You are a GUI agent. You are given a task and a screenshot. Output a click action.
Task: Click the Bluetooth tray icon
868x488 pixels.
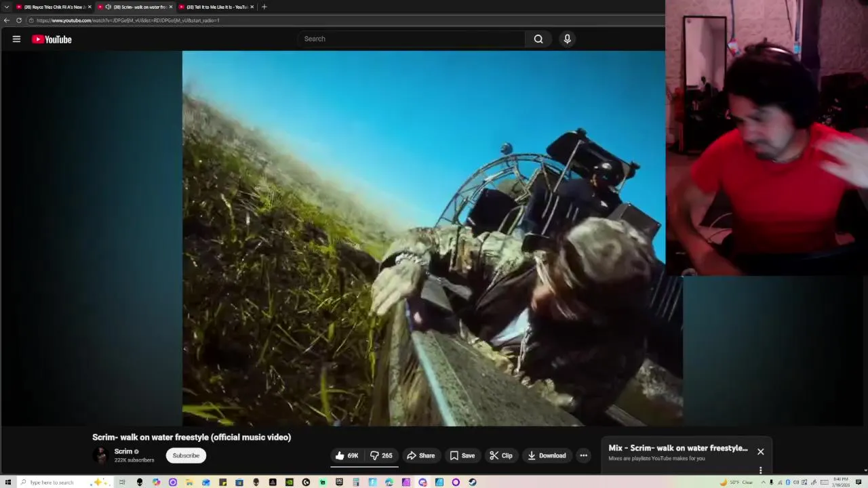coord(788,482)
